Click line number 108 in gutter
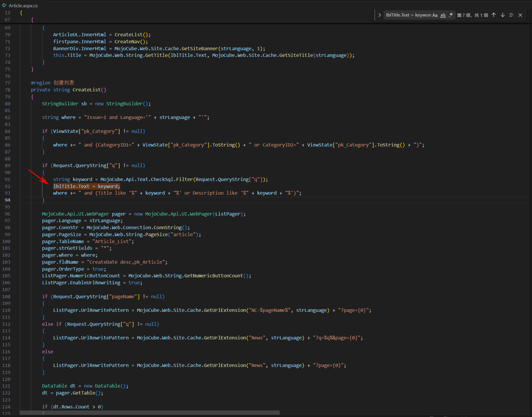 pyautogui.click(x=6, y=297)
